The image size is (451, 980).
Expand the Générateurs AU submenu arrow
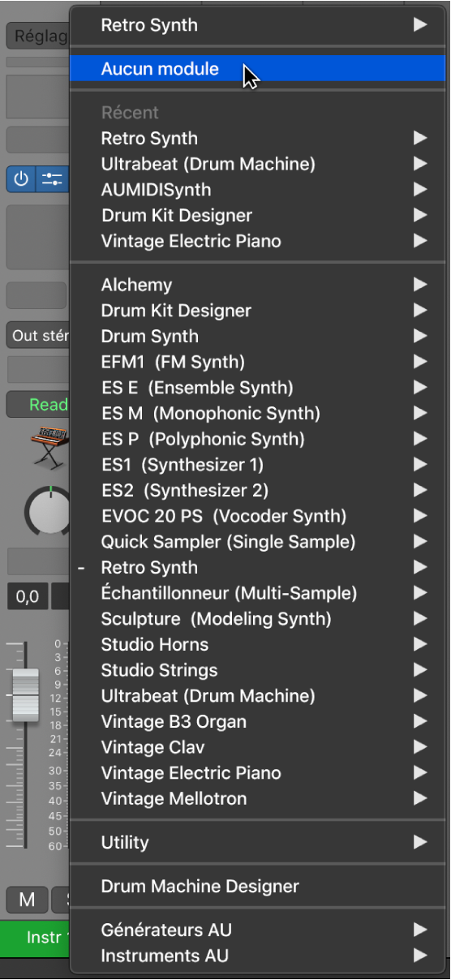(419, 930)
